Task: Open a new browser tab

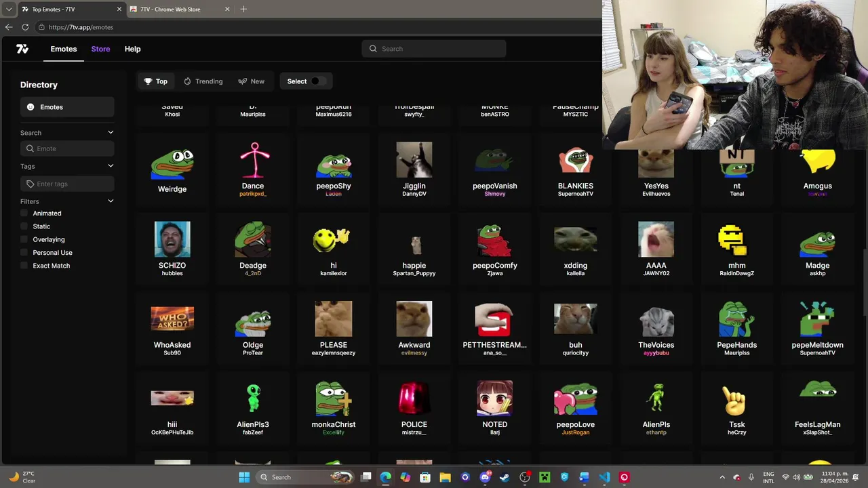Action: (243, 9)
